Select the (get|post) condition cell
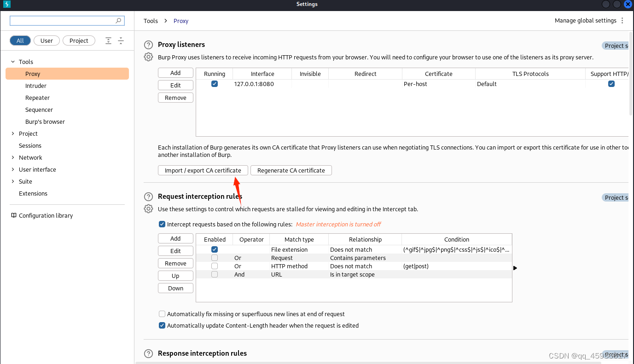 point(457,266)
